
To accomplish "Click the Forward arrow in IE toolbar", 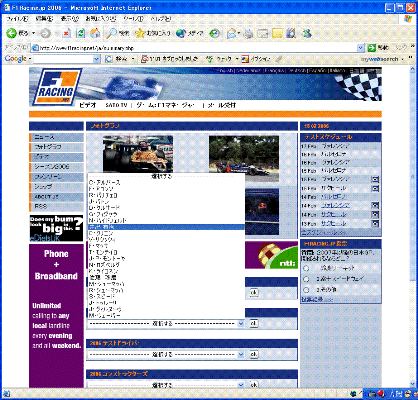I will point(46,33).
